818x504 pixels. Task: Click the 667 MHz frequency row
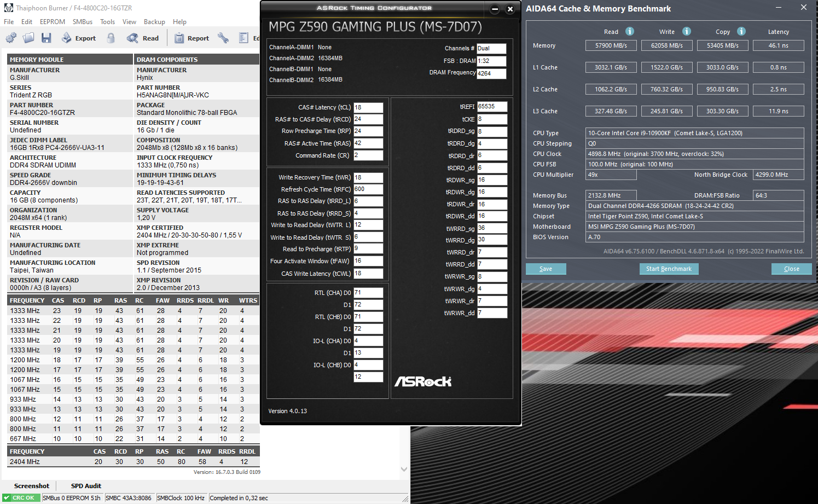click(x=133, y=439)
